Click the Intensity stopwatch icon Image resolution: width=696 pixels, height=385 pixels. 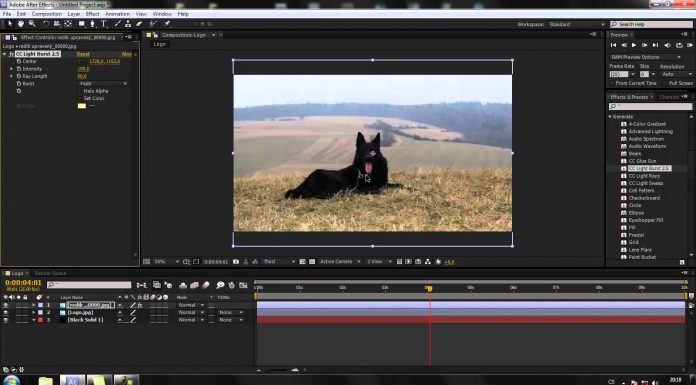point(19,69)
